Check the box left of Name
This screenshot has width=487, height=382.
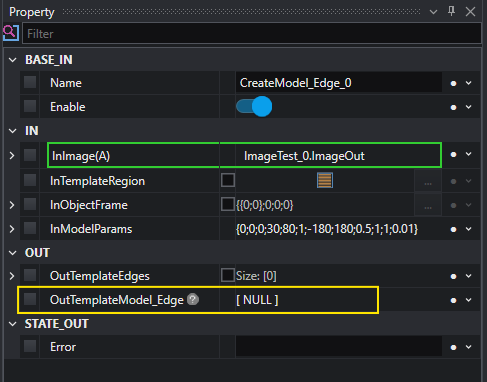(x=30, y=82)
